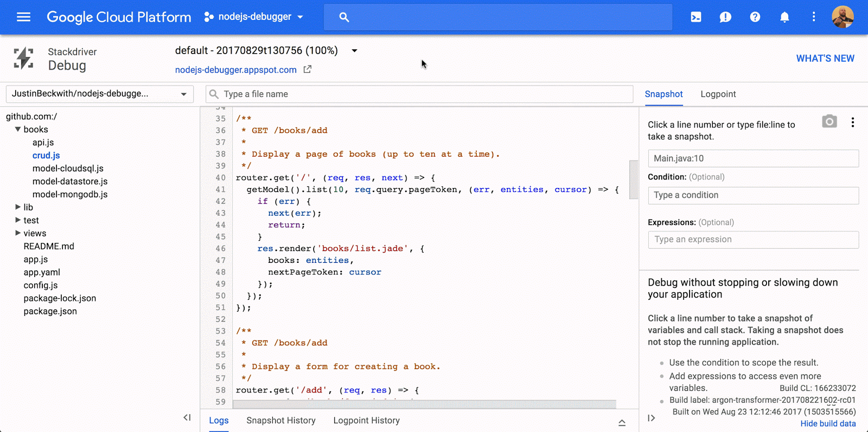Screen dimensions: 868x432
Task: Collapse the file tree panel
Action: (x=187, y=417)
